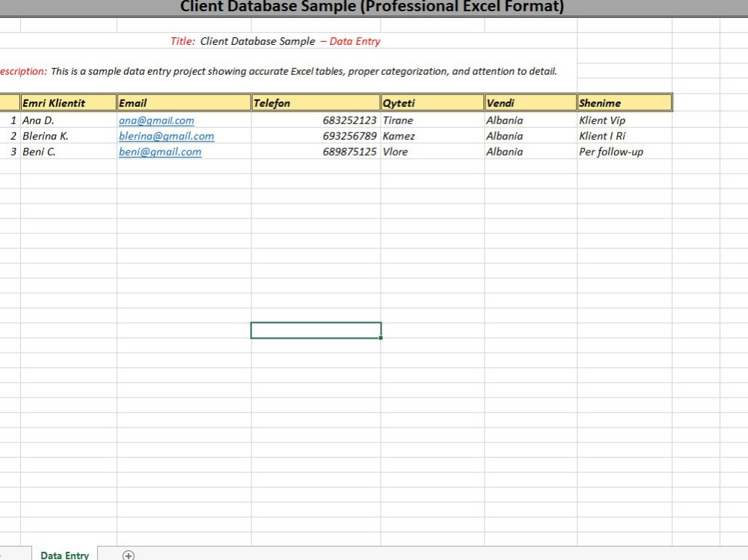Select the Vendi header cell

click(530, 103)
